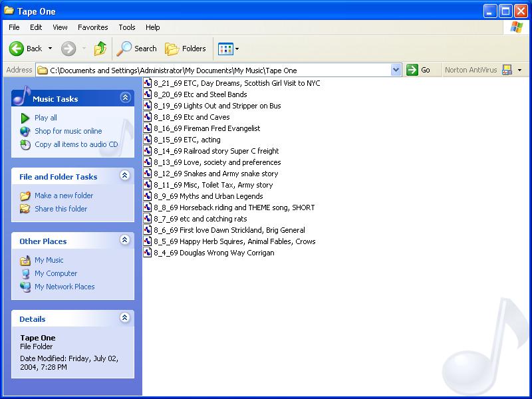Open the Back button history dropdown
The image size is (532, 399).
[x=50, y=49]
